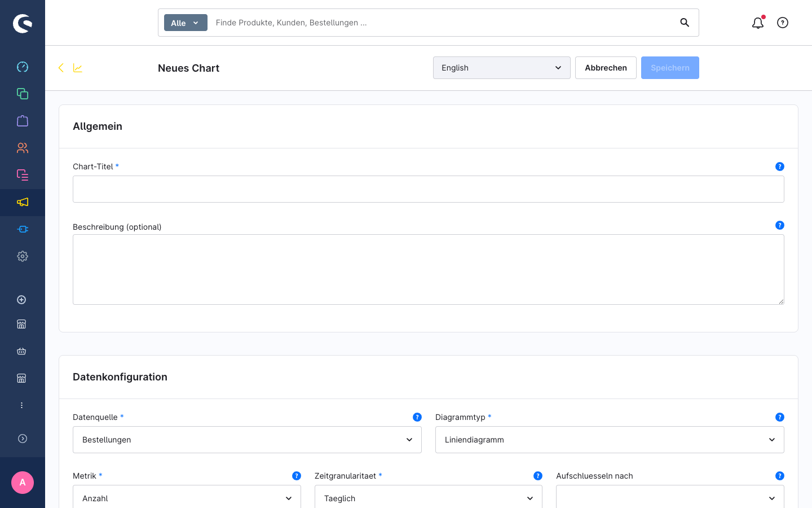Open the Datenquelle dropdown showing Bestellungen
The height and width of the screenshot is (508, 812).
click(247, 440)
